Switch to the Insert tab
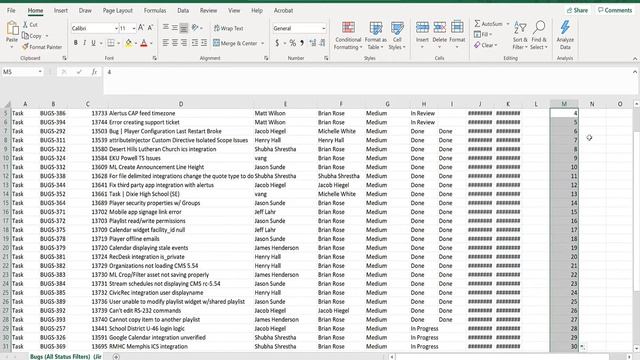The height and width of the screenshot is (360, 640). click(x=61, y=10)
